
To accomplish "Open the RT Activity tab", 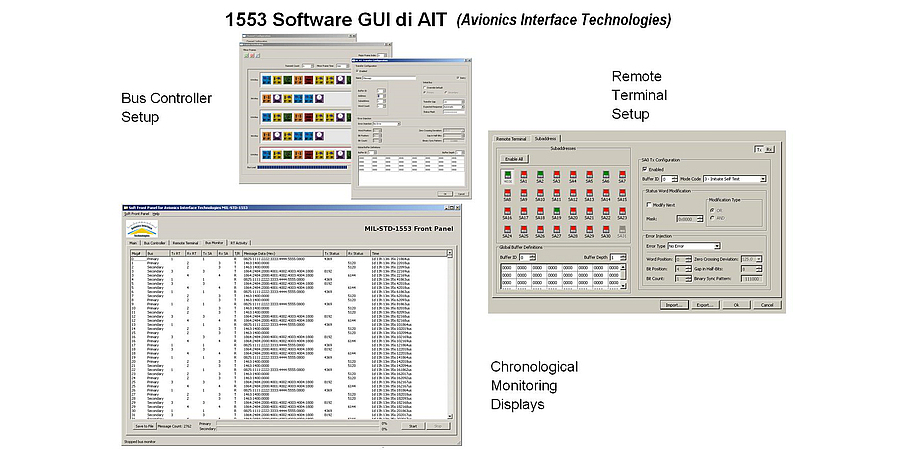I will [x=239, y=243].
